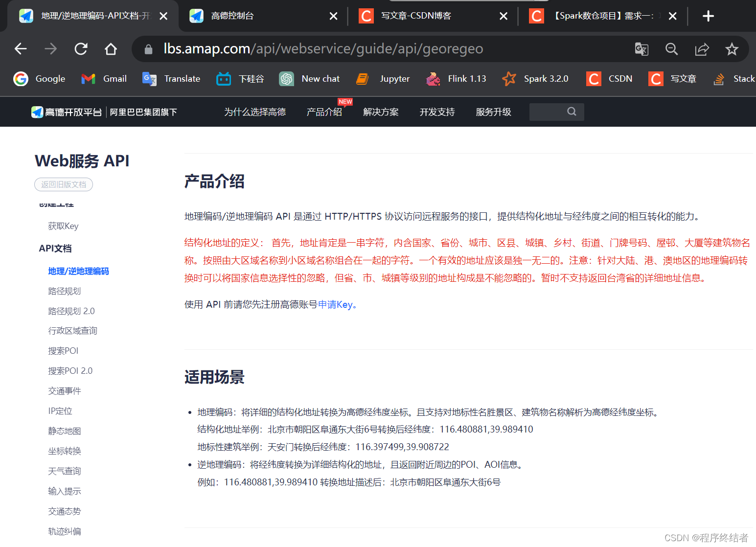Viewport: 756px width, 547px height.
Task: Close the 高德控制台 tab
Action: click(333, 16)
